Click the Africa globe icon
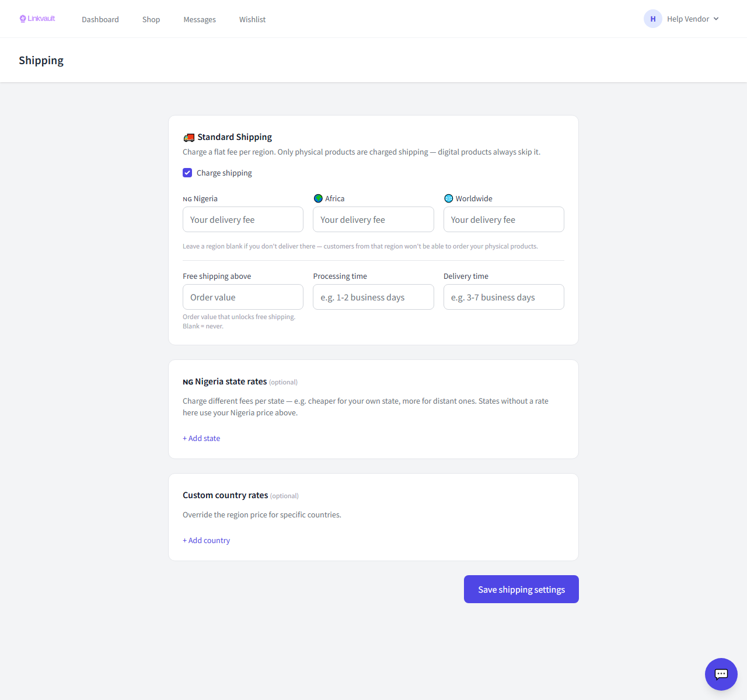 pos(318,198)
